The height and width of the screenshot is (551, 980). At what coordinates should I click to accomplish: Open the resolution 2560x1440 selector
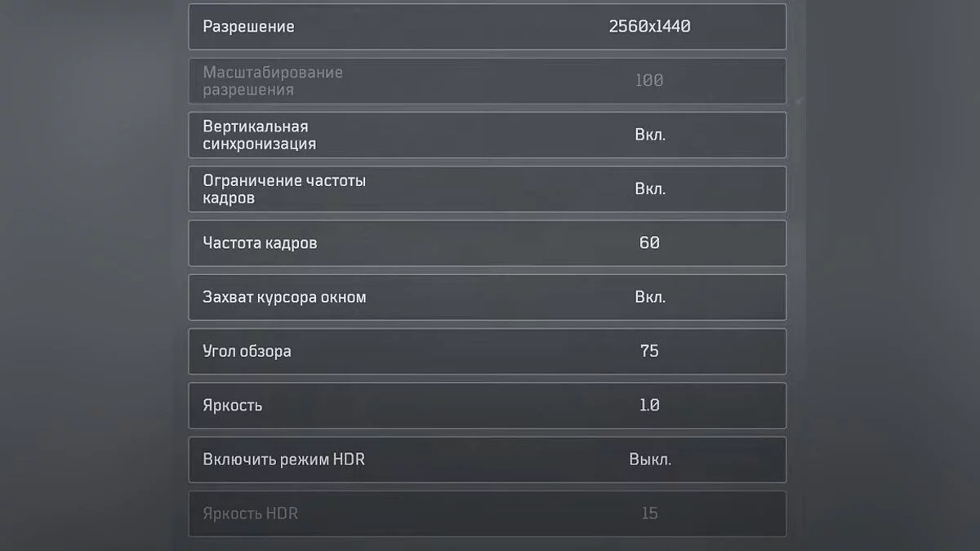pyautogui.click(x=649, y=27)
